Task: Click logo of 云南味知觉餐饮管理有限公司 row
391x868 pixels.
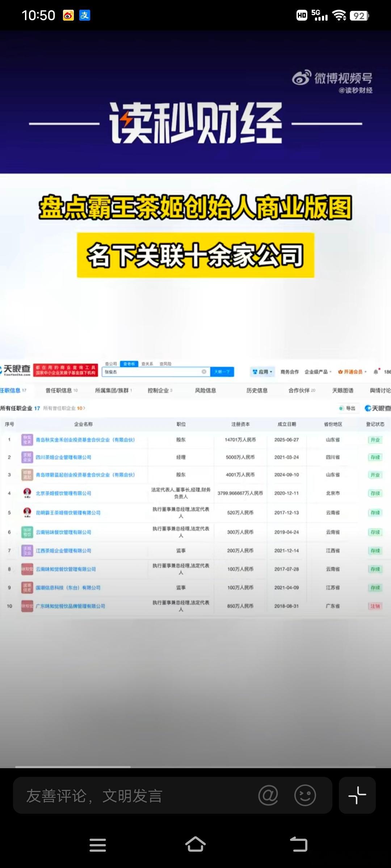Action: pos(27,569)
